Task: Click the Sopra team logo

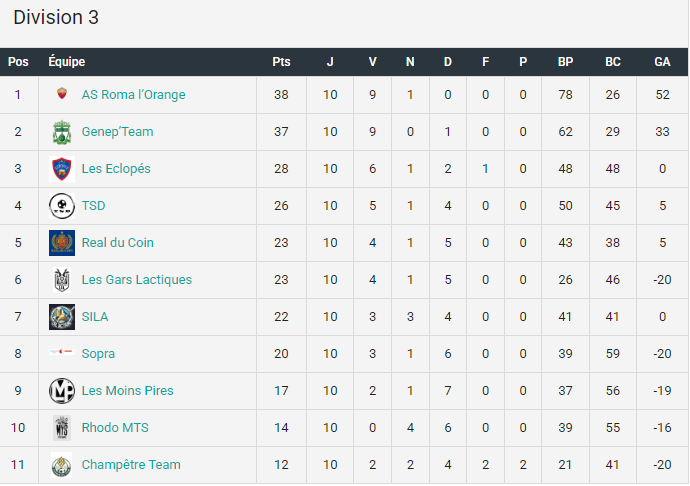Action: 62,352
